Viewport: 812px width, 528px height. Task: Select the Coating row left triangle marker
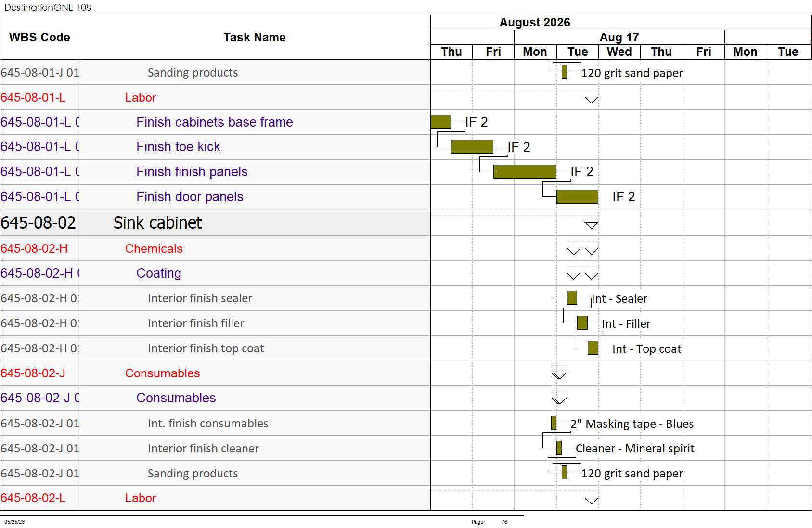coord(574,276)
